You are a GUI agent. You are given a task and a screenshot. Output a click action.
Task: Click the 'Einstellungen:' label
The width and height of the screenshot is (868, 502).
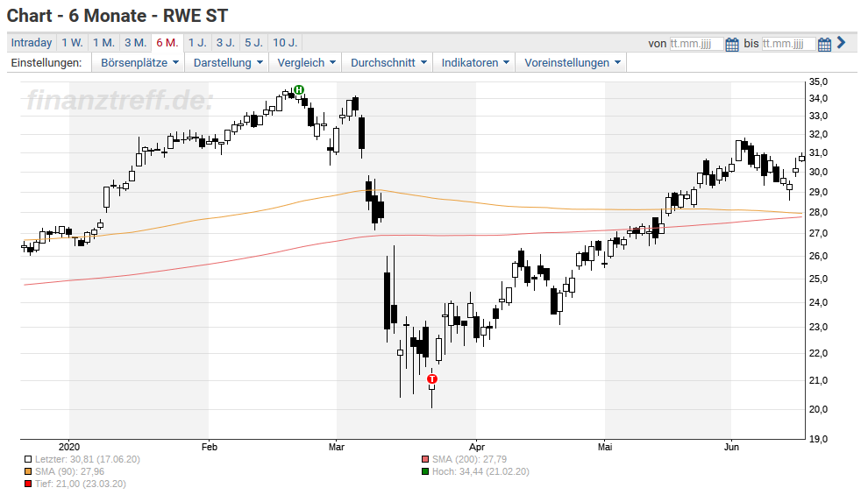(x=46, y=62)
